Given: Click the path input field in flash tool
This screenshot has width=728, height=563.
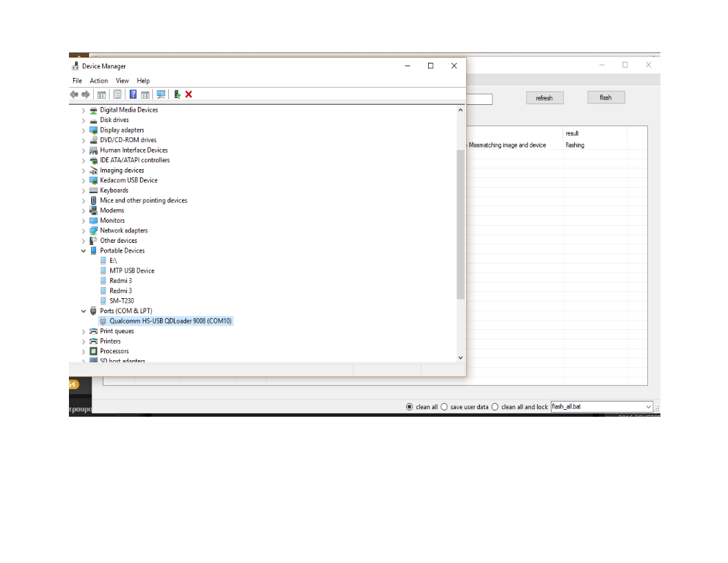Looking at the screenshot, I should (x=479, y=99).
